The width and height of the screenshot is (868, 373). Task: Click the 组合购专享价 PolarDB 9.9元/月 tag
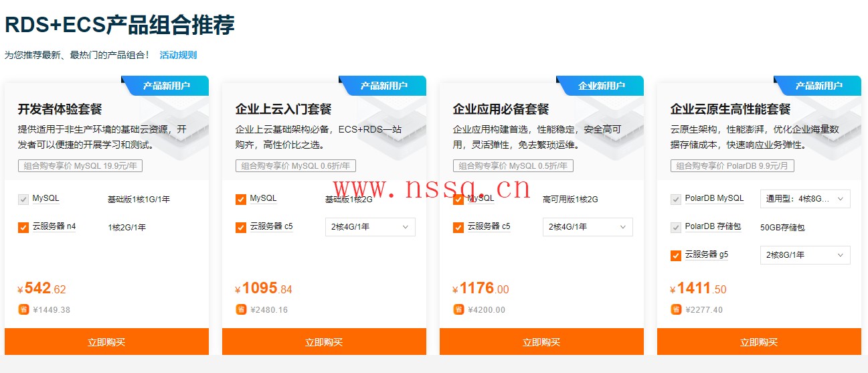[732, 166]
